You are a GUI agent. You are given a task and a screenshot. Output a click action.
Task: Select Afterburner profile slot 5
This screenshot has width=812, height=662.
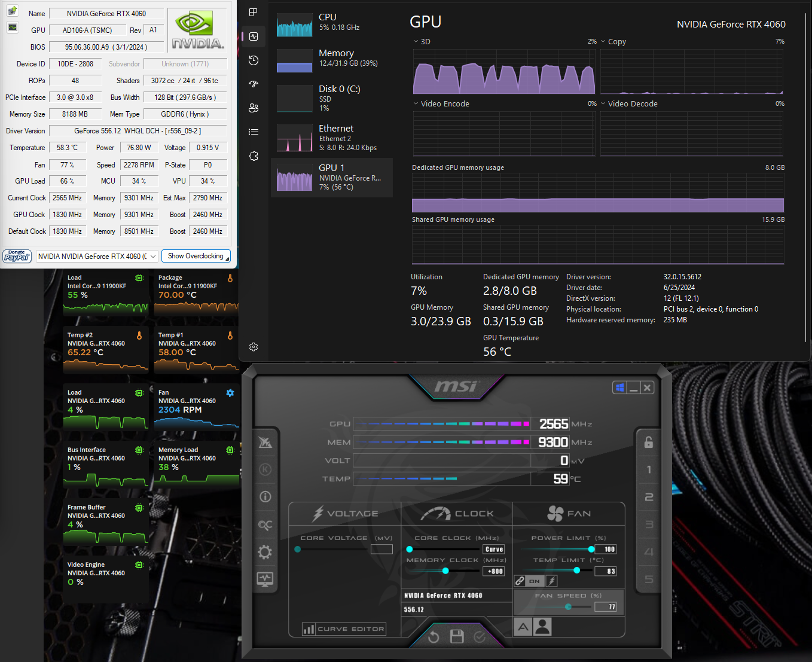pos(649,579)
